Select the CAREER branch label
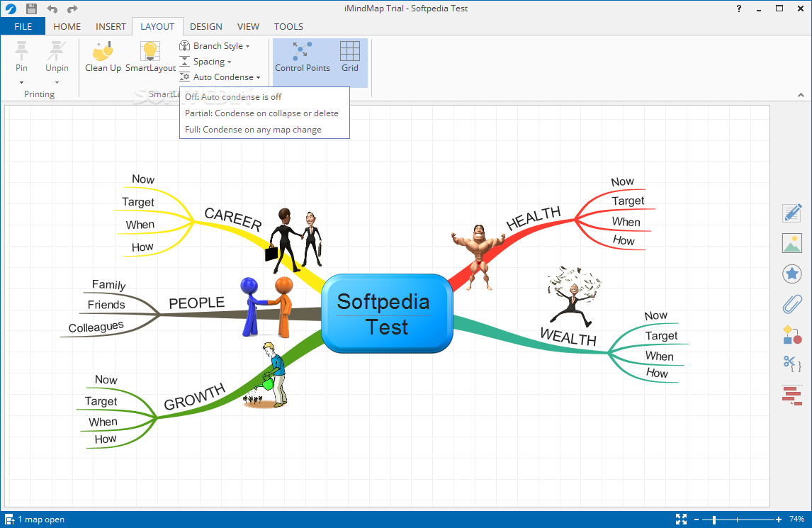The width and height of the screenshot is (812, 528). pos(232,219)
